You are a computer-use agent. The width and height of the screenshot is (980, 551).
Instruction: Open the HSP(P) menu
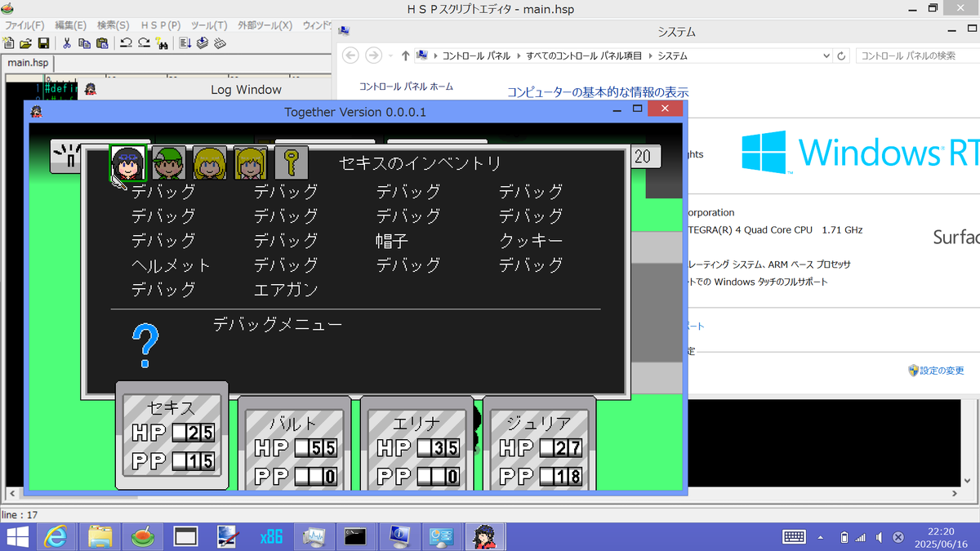(x=160, y=25)
